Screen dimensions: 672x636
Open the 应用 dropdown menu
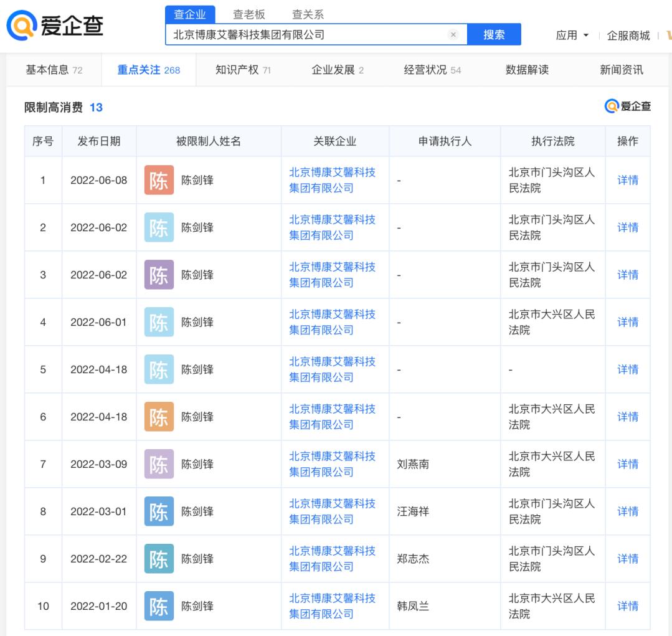tap(570, 35)
